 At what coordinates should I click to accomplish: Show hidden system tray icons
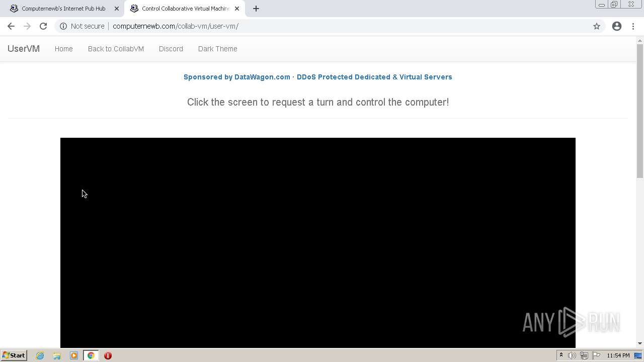pyautogui.click(x=561, y=355)
